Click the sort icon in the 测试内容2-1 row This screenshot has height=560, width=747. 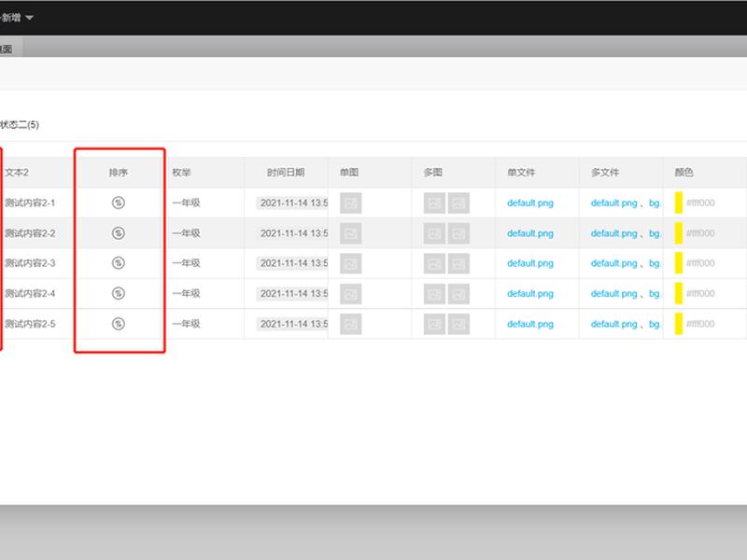click(x=119, y=203)
